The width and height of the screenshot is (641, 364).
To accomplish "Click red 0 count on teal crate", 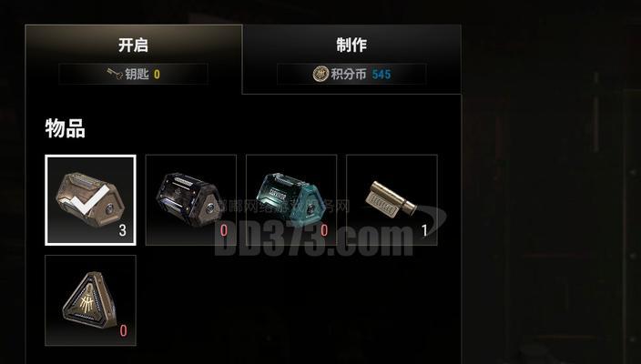I will click(x=324, y=231).
